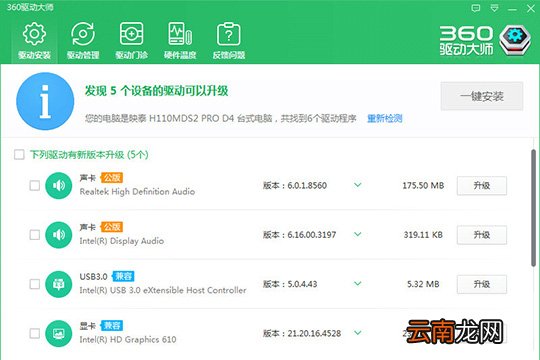This screenshot has height=360, width=540.
Task: Expand version dropdown for 21.20.16.4528
Action: tap(358, 333)
